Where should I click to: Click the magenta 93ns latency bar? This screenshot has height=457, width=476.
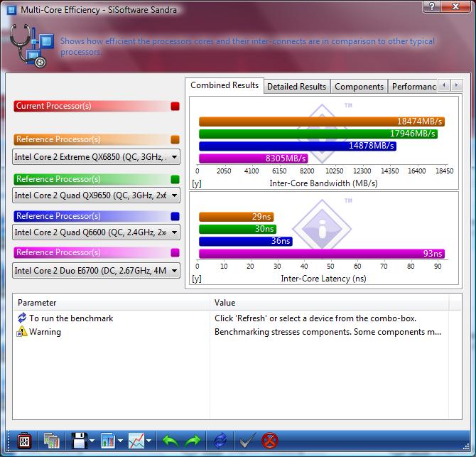(322, 254)
